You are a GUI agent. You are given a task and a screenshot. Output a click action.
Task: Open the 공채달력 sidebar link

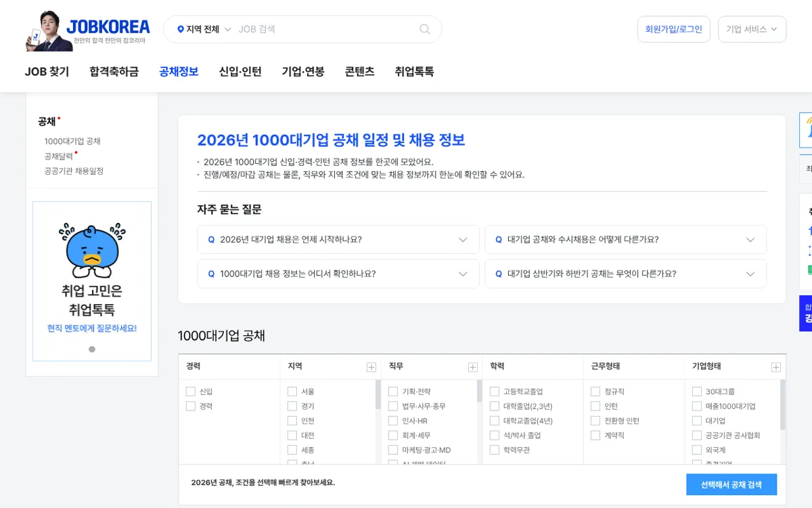(x=58, y=156)
